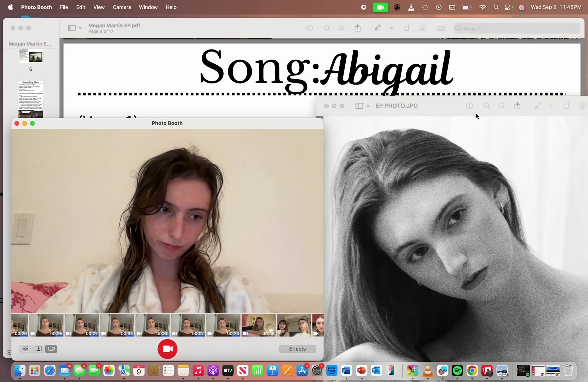Open the Window menu
The width and height of the screenshot is (588, 382).
pos(148,7)
